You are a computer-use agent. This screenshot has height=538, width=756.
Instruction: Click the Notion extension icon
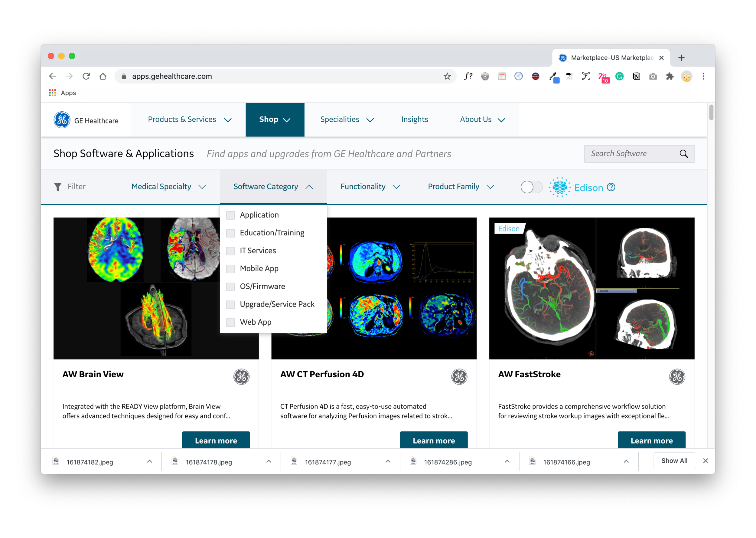[x=636, y=77]
